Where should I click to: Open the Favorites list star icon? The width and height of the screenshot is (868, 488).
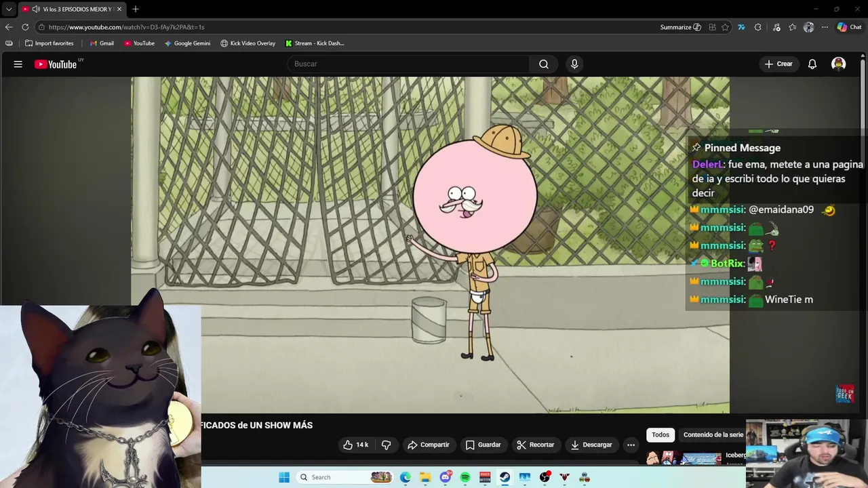[792, 27]
